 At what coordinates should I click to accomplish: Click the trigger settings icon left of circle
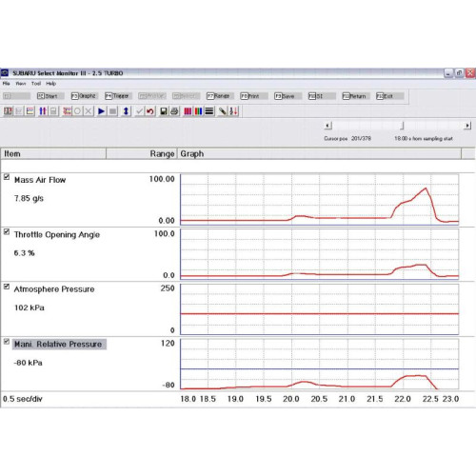(x=67, y=111)
